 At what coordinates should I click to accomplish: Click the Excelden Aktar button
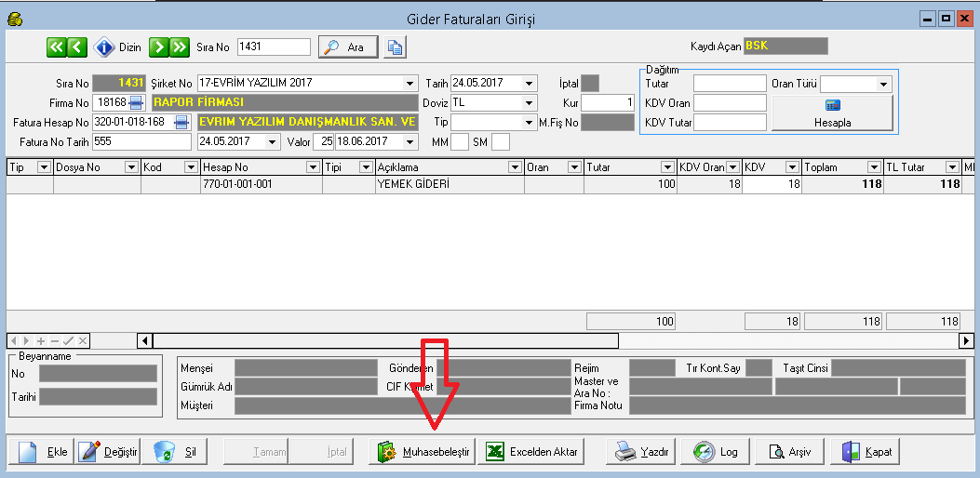tap(534, 452)
